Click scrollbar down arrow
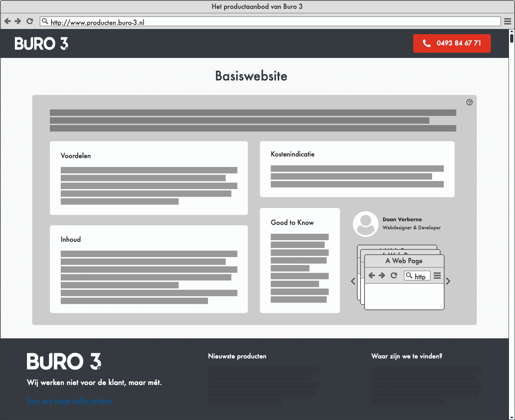 coord(511,417)
